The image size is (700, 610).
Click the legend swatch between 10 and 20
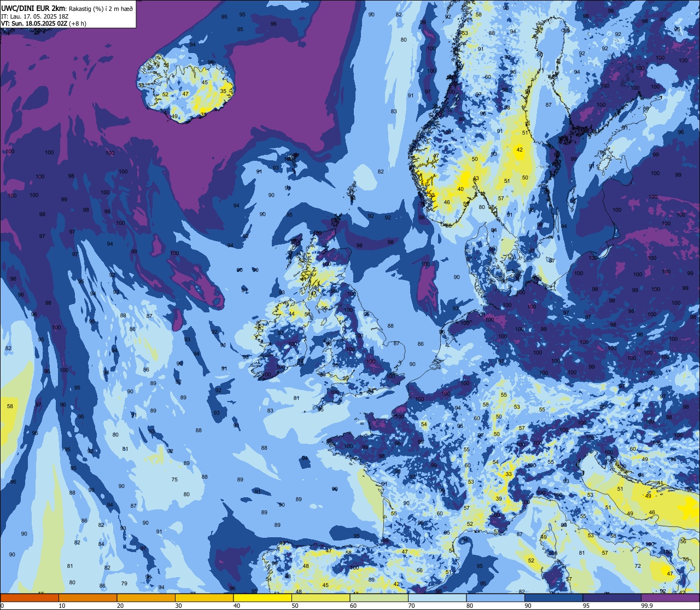pos(87,597)
